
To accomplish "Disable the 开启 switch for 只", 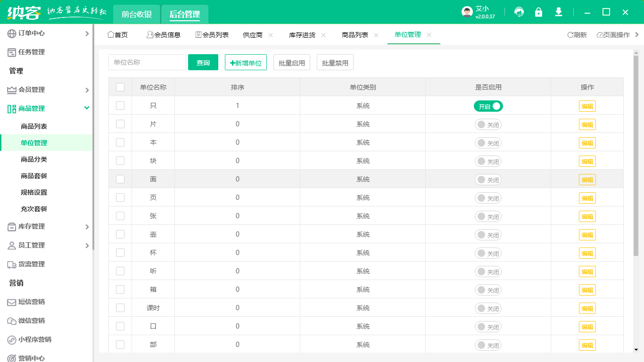I will [488, 106].
